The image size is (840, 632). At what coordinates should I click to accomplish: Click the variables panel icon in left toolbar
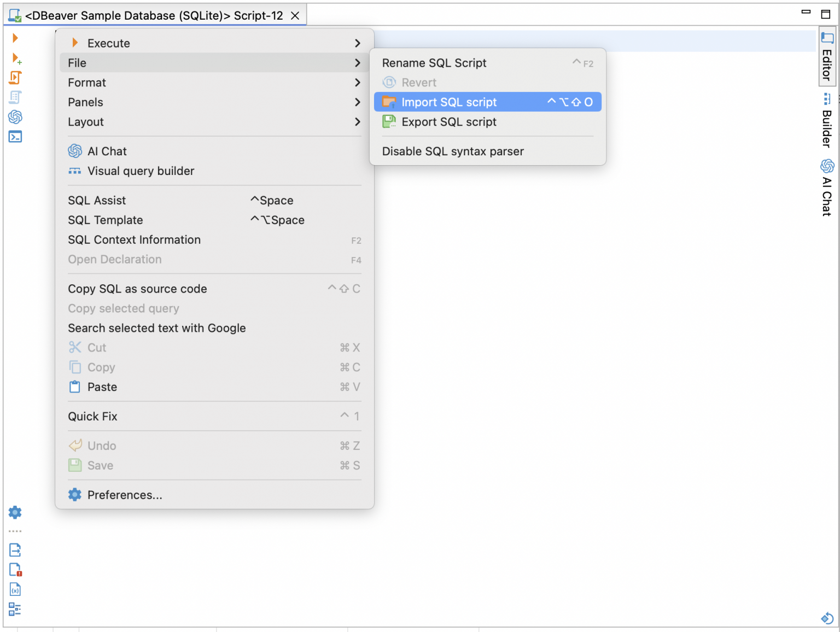15,589
